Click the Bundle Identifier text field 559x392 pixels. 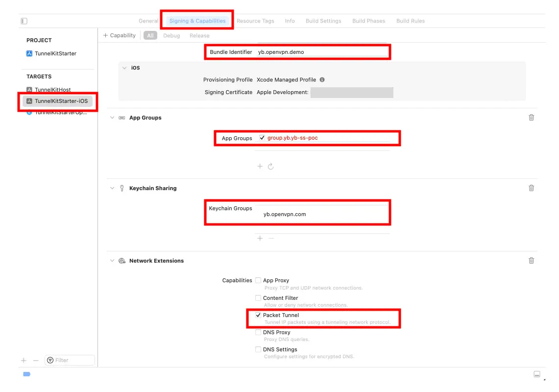click(x=321, y=52)
